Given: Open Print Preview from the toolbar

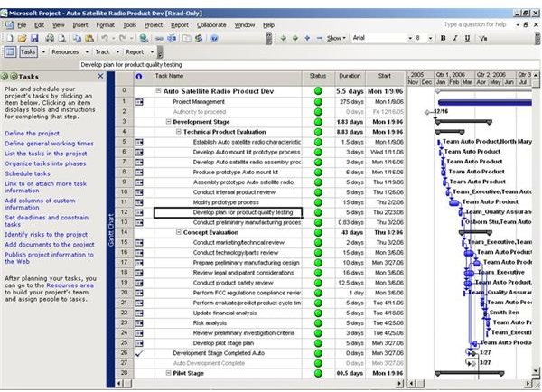Looking at the screenshot, I should tap(61, 38).
